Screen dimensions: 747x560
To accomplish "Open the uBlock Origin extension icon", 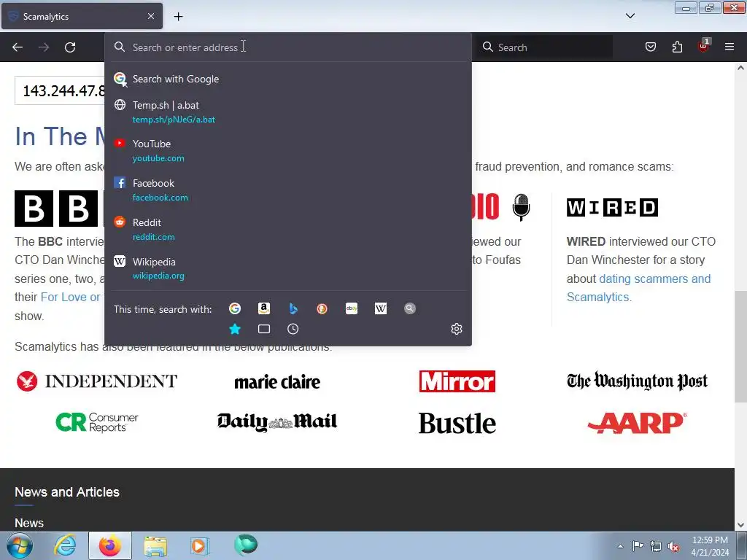I will (703, 46).
